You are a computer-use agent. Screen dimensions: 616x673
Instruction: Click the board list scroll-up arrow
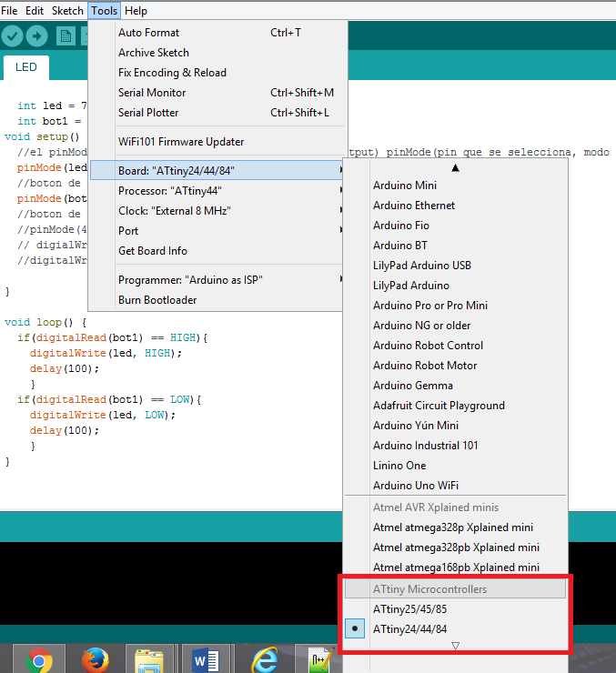coord(456,168)
